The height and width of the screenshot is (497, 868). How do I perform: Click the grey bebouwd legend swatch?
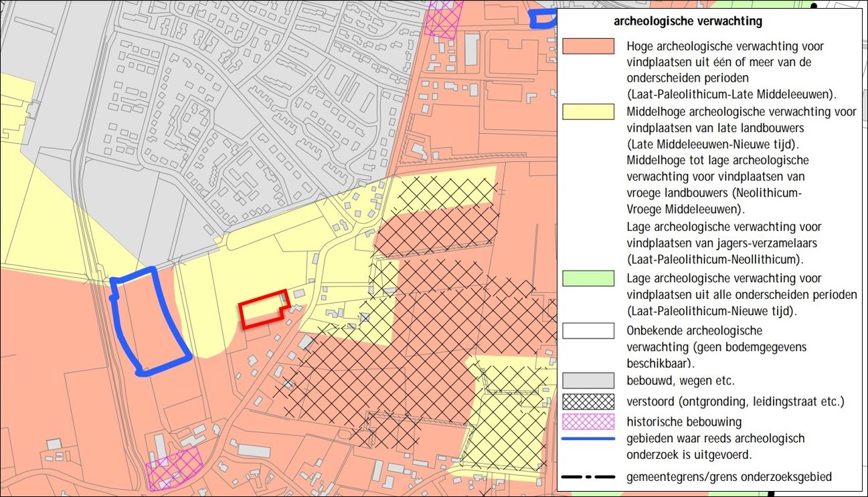click(x=588, y=381)
